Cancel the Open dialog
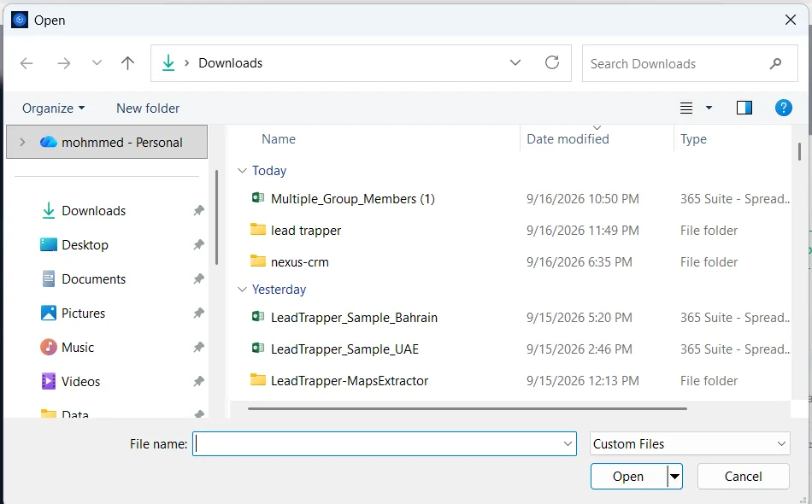The width and height of the screenshot is (812, 504). [x=743, y=476]
